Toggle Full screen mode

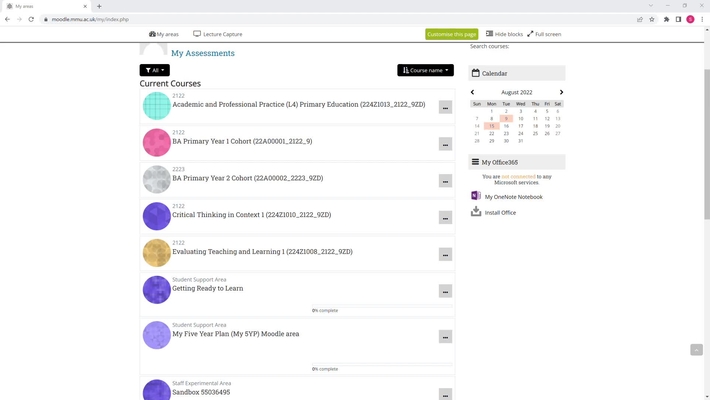point(544,34)
